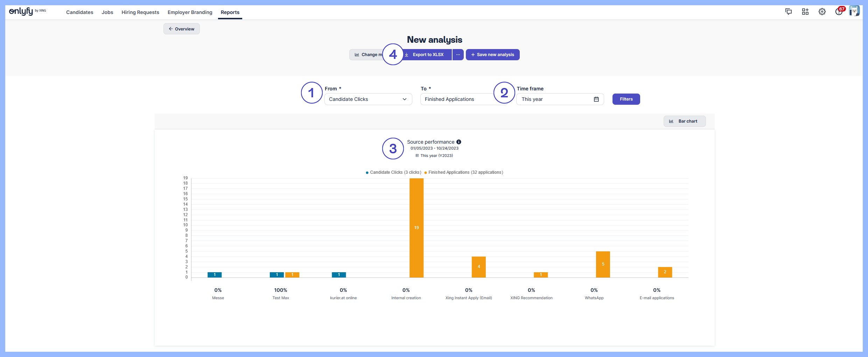Viewport: 868px width, 357px height.
Task: Open the settings gear icon
Action: [x=822, y=12]
